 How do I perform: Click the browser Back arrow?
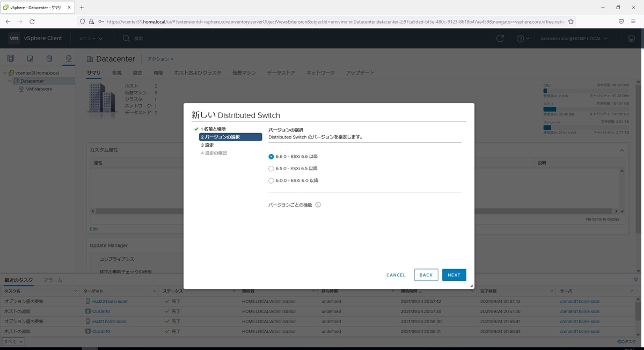(8, 21)
